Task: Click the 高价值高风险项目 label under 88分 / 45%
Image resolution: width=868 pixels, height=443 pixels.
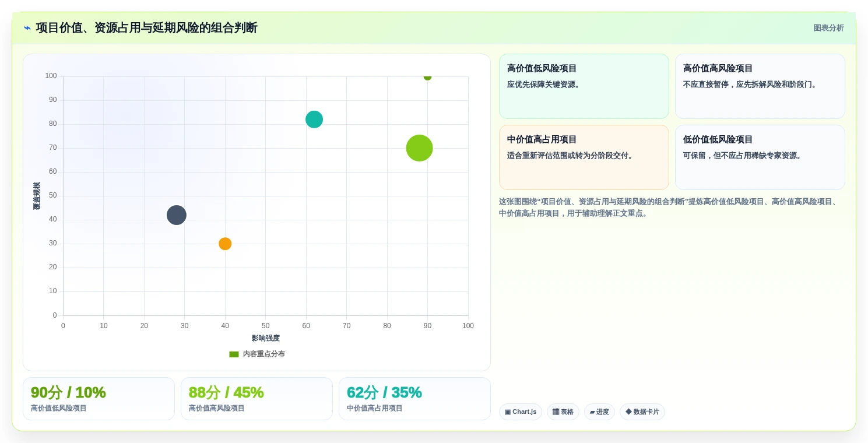Action: tap(217, 409)
